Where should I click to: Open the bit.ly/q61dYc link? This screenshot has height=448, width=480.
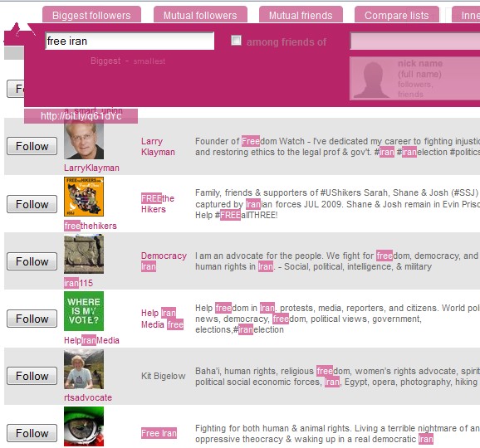pos(81,116)
